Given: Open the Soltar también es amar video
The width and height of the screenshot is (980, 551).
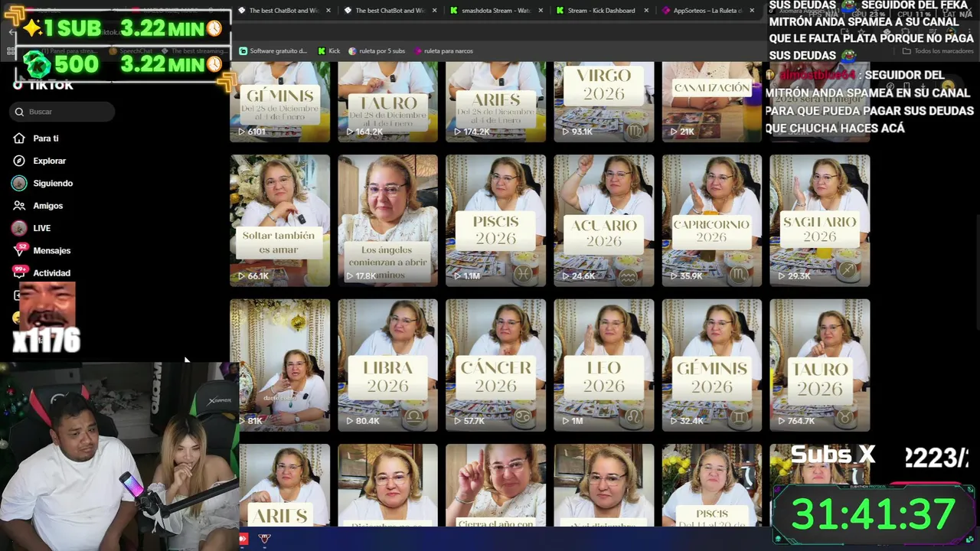Looking at the screenshot, I should pos(280,220).
